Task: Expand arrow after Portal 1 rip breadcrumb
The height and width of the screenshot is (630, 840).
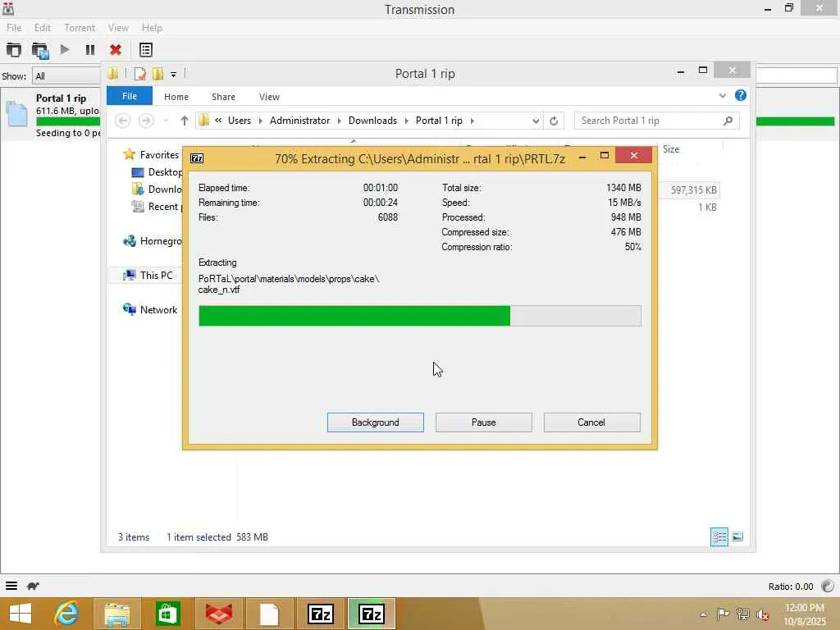Action: point(472,121)
